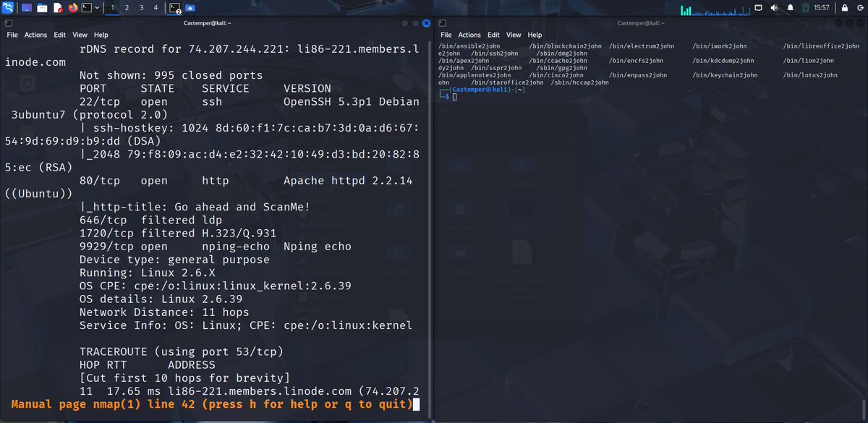
Task: Click the '80/tcp open http' row
Action: (x=246, y=181)
